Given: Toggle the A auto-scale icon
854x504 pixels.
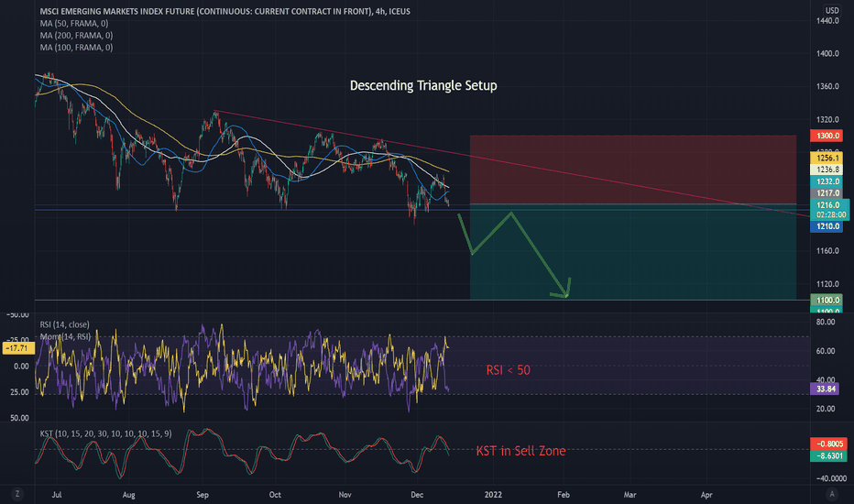Looking at the screenshot, I should [x=832, y=494].
